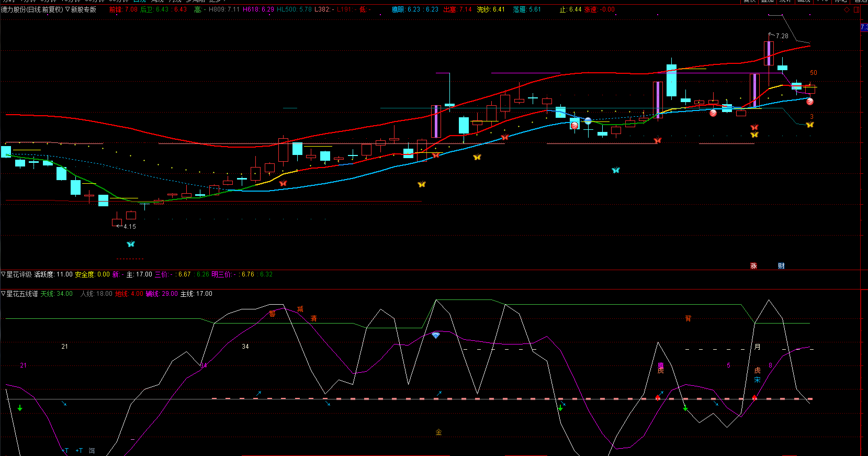Click the 辅线: 29.00 value
The width and height of the screenshot is (868, 456).
162,294
